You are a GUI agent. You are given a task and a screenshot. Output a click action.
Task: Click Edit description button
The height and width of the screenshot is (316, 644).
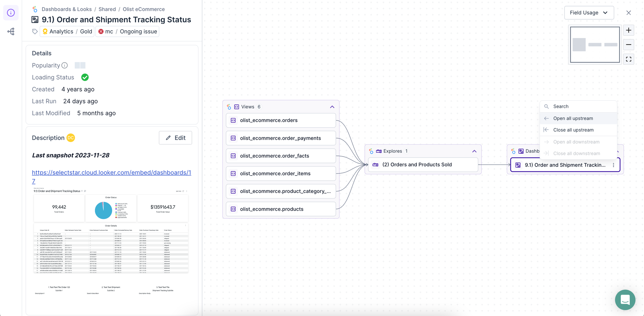[175, 138]
